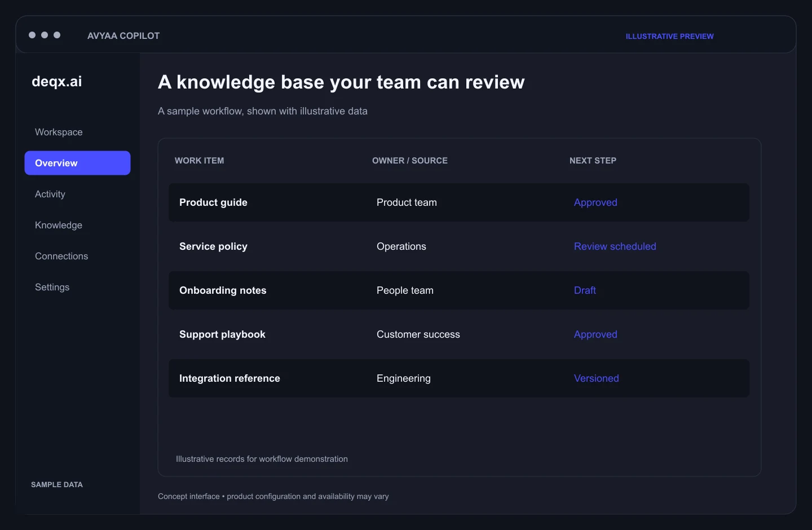
Task: Click the Operations owner cell
Action: 401,246
